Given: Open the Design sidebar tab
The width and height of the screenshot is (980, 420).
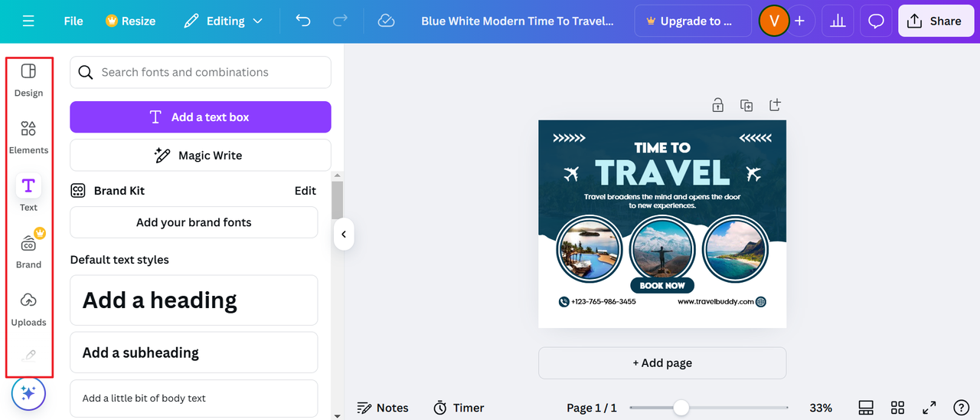Looking at the screenshot, I should click(x=28, y=80).
